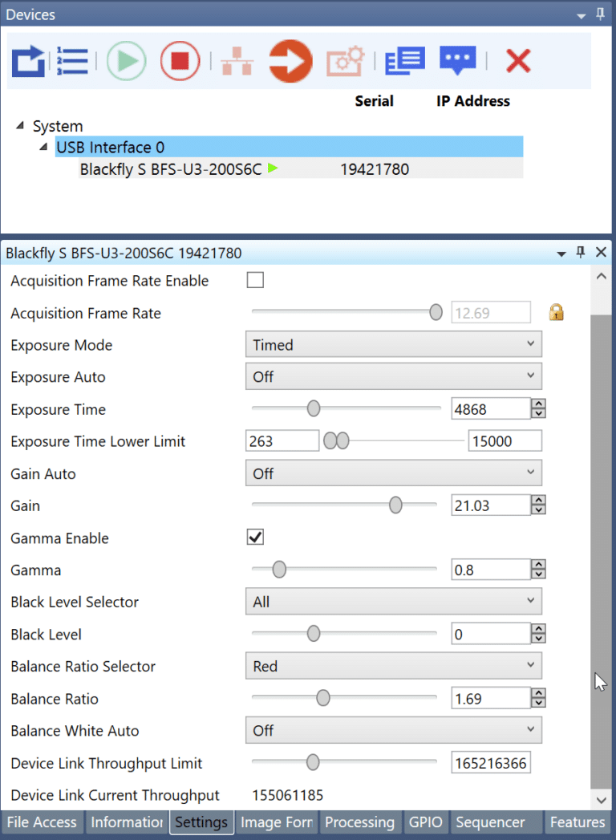Screen dimensions: 616x840
Task: Open the Devices panel options arrow
Action: point(582,16)
